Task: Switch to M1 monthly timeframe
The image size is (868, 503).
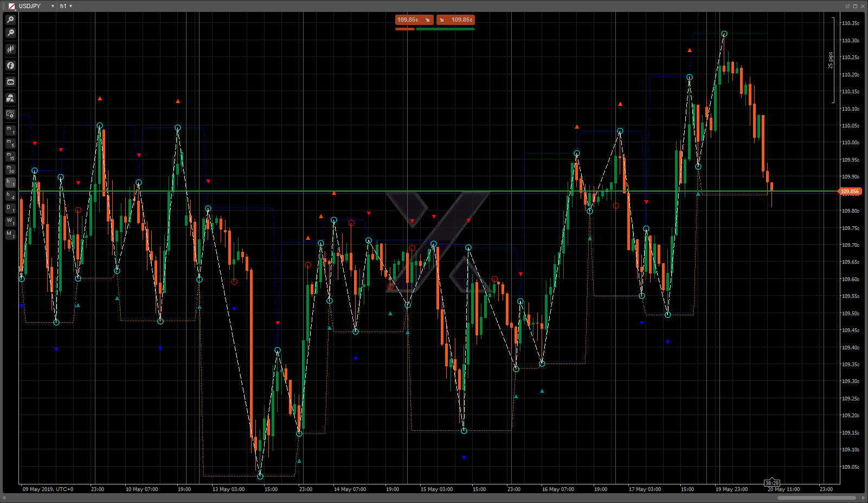Action: pyautogui.click(x=10, y=234)
